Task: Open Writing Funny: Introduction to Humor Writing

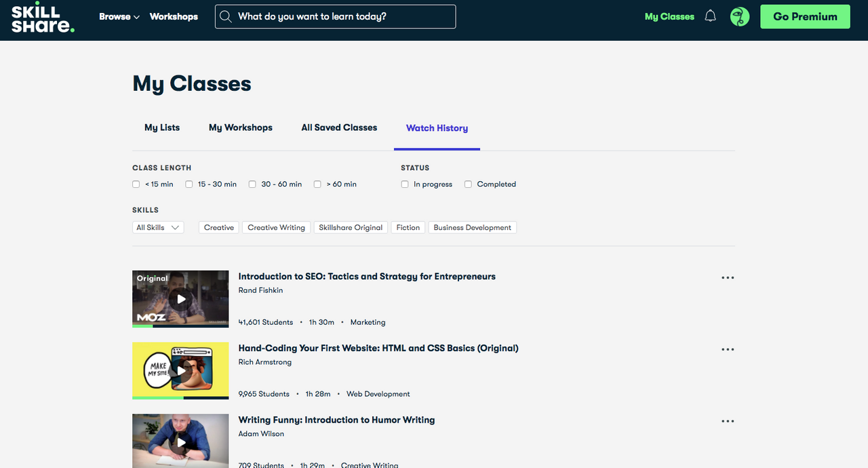Action: tap(336, 421)
